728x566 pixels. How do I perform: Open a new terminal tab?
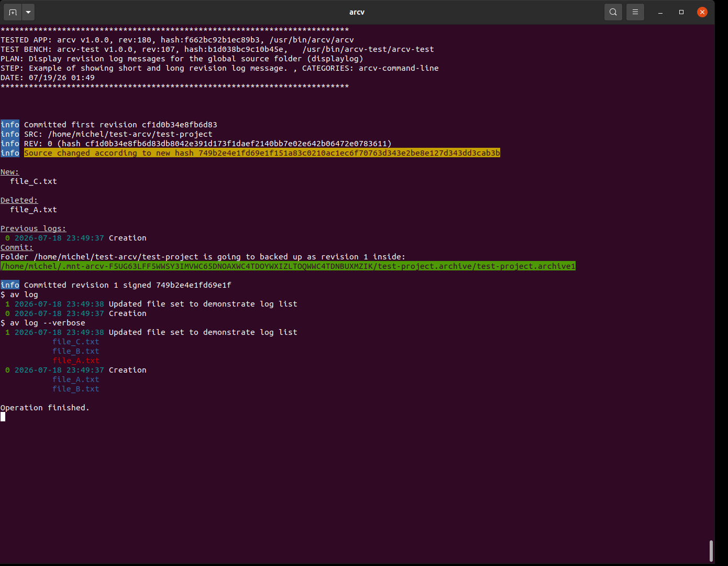[x=13, y=12]
